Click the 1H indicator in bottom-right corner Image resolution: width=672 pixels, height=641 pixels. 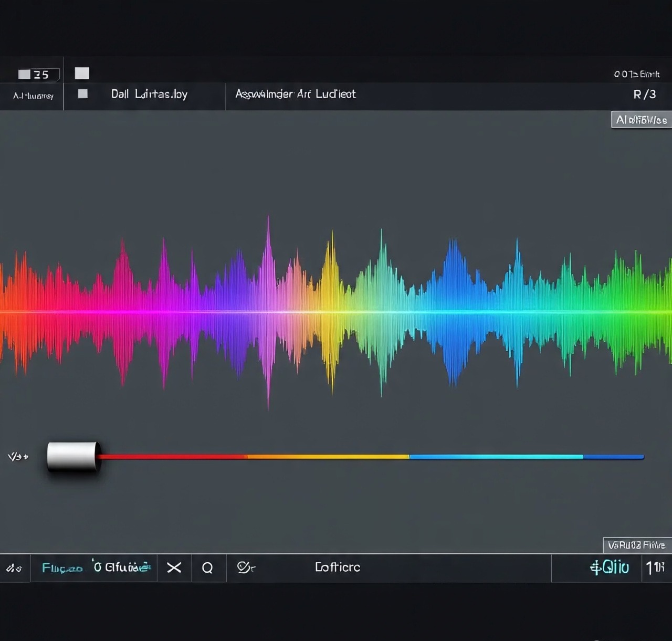click(x=655, y=568)
